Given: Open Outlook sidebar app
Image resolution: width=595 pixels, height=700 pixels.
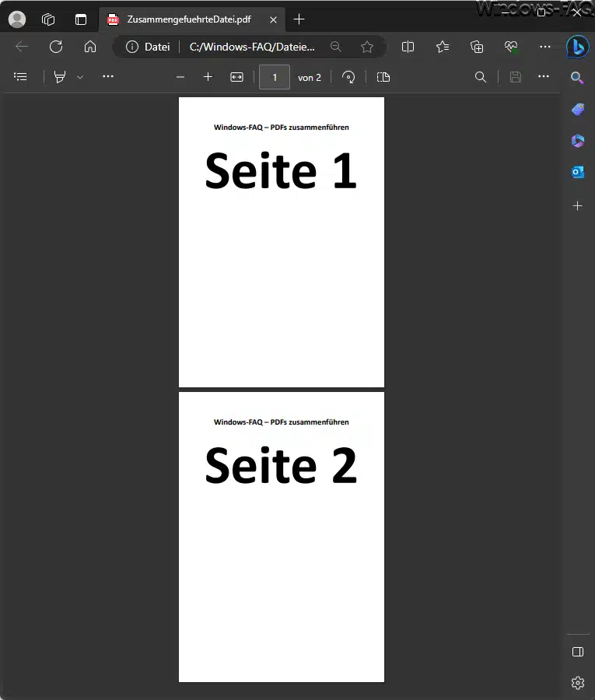Looking at the screenshot, I should 578,172.
